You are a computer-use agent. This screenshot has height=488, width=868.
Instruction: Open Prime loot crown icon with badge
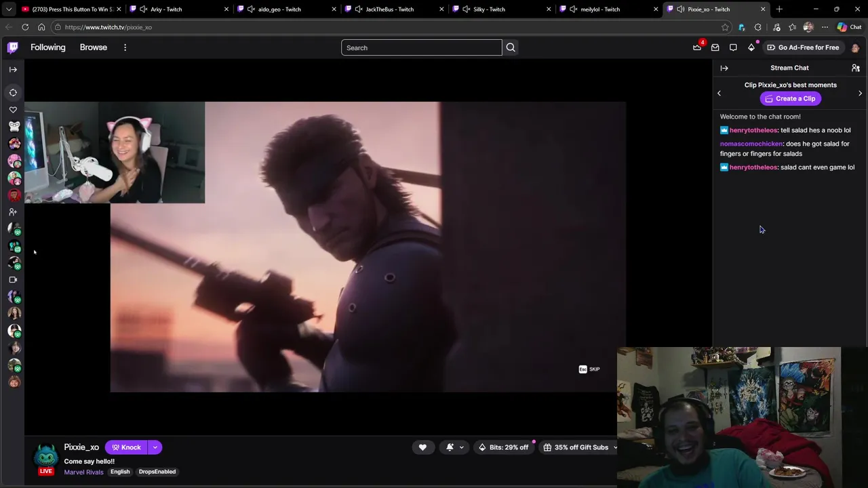click(x=698, y=47)
